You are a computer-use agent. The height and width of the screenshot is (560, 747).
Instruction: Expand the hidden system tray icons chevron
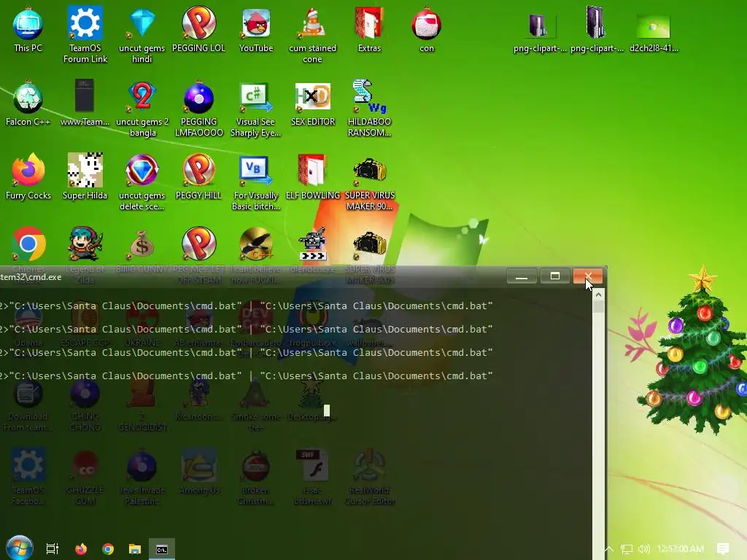click(x=609, y=549)
